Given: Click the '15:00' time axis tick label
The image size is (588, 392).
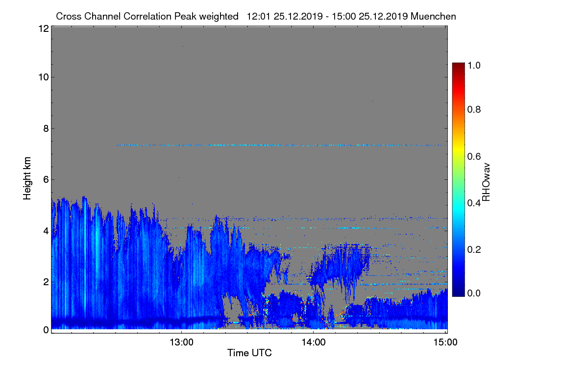Looking at the screenshot, I should tap(446, 343).
